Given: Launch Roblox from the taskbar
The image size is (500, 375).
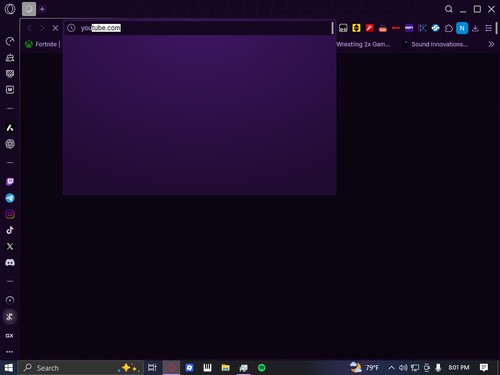Looking at the screenshot, I should click(189, 368).
